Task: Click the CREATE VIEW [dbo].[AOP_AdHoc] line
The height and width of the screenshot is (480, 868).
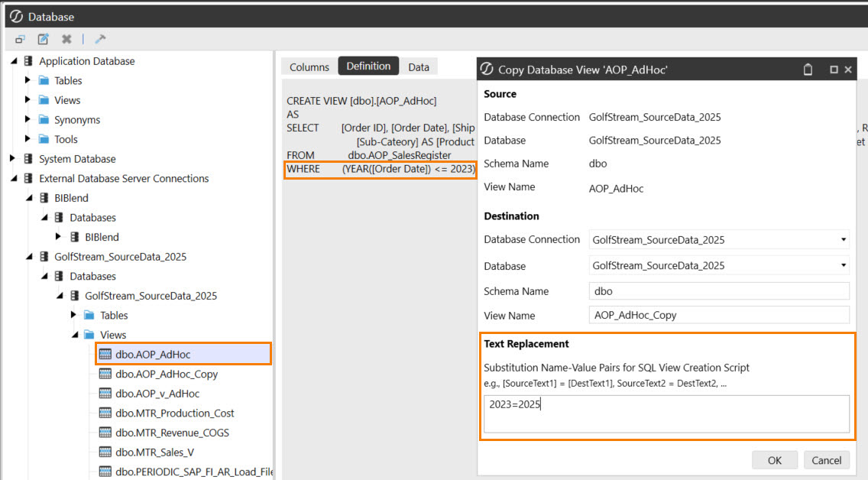Action: pos(361,101)
